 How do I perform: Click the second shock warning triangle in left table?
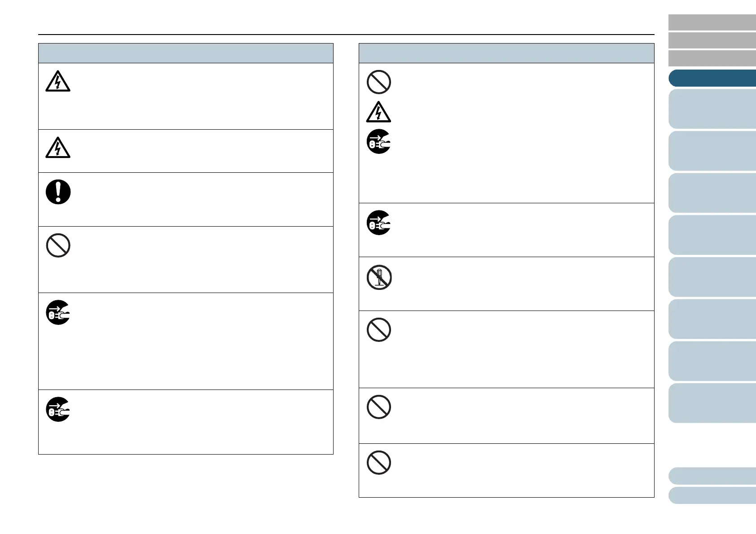pyautogui.click(x=58, y=149)
